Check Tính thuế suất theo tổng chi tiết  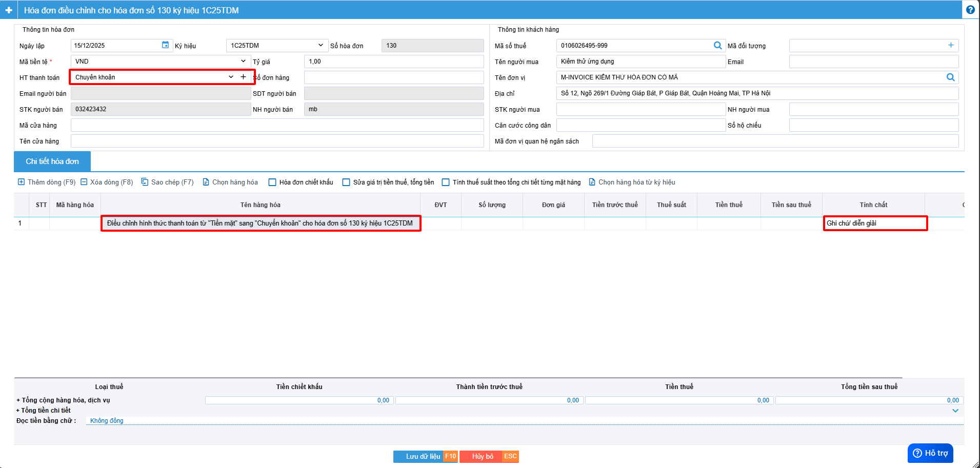pos(446,182)
